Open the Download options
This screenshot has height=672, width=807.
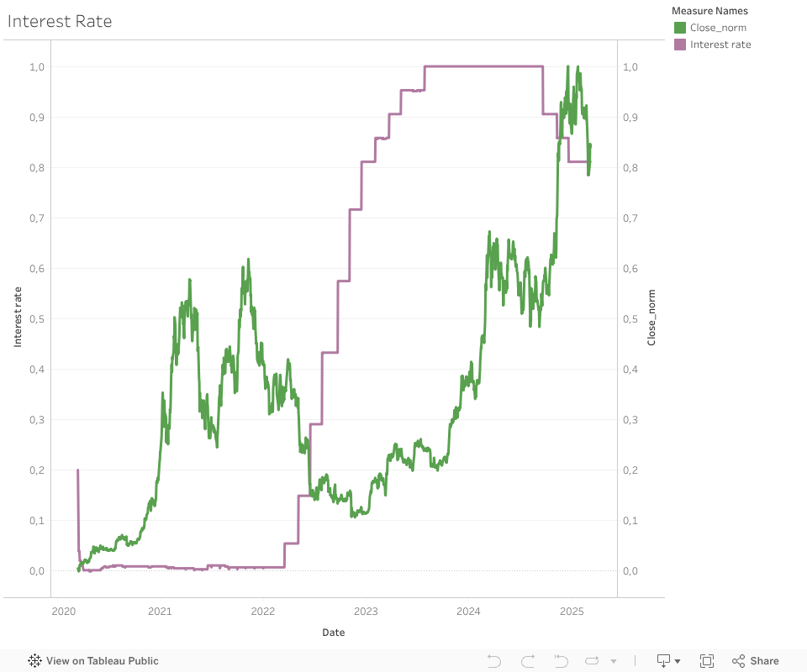click(x=663, y=661)
